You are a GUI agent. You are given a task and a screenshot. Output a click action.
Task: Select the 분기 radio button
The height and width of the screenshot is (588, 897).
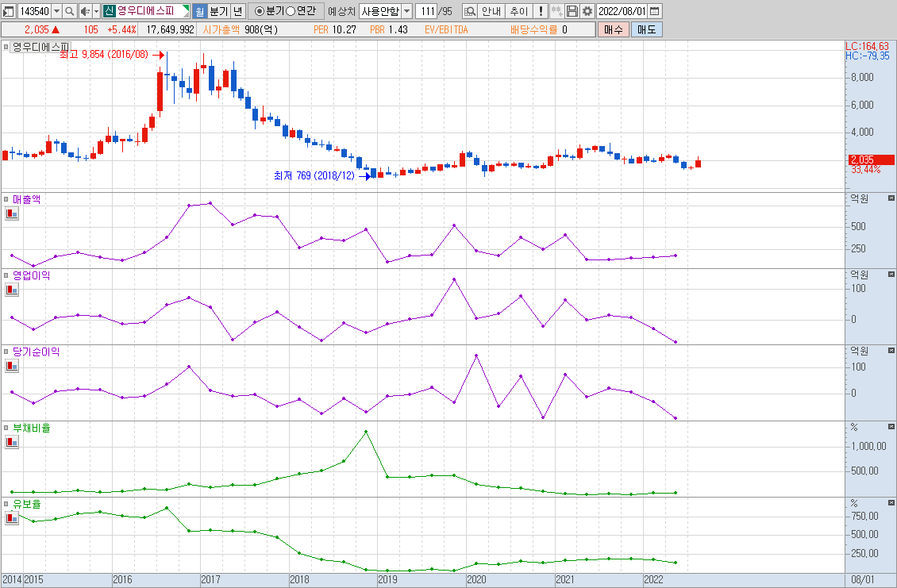259,11
